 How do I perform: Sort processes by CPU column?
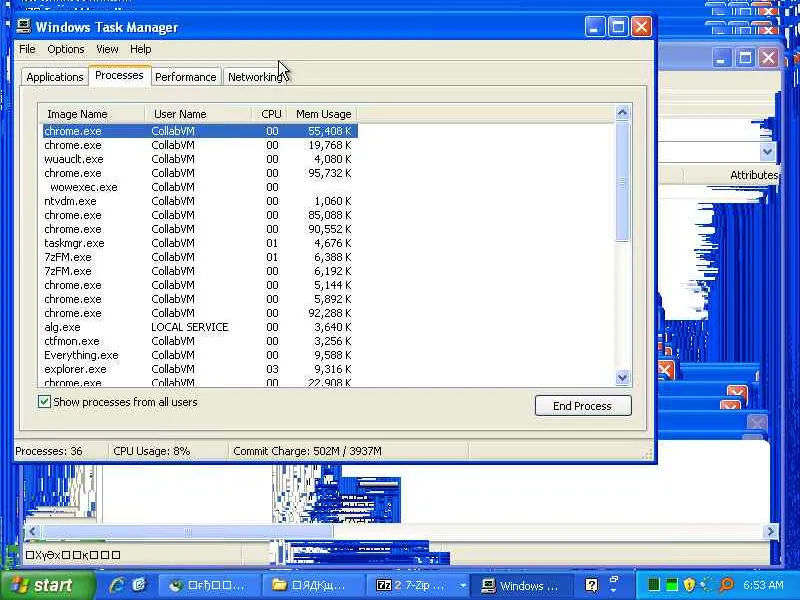pyautogui.click(x=269, y=114)
